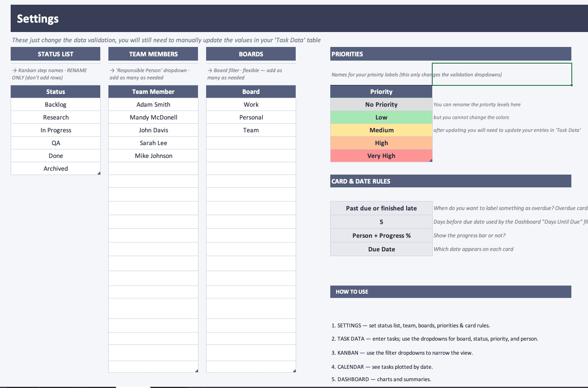Viewport: 588px width, 388px height.
Task: Click the first empty Team Member cell below Mike Johnson
Action: tap(153, 169)
